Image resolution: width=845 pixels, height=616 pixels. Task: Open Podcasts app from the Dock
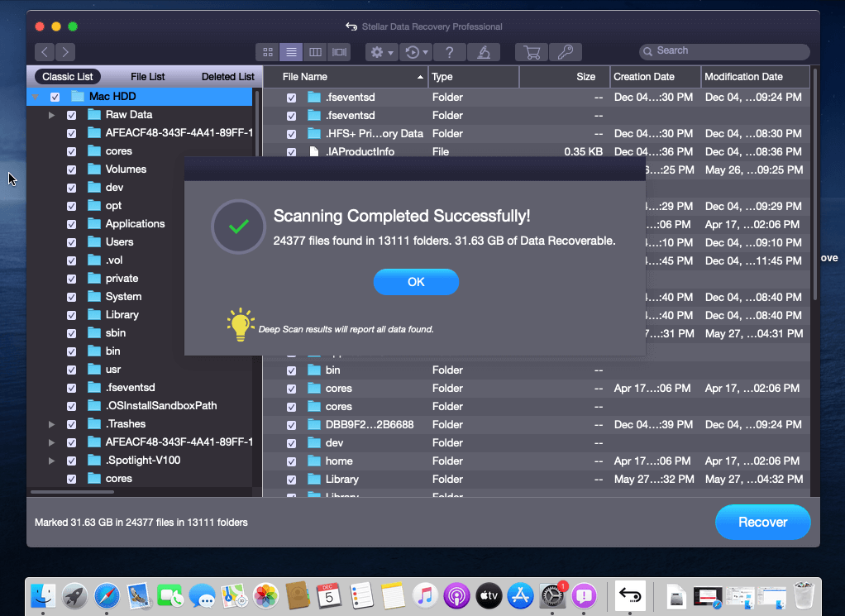tap(457, 595)
